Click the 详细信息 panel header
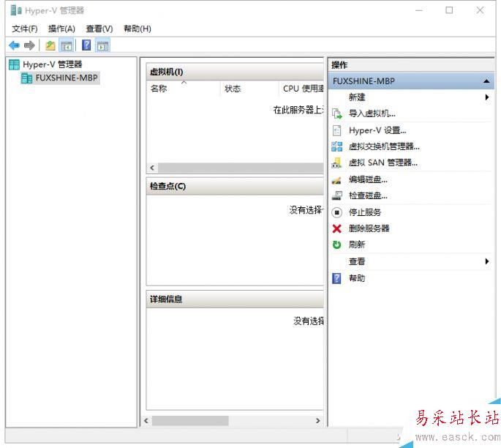Viewport: 501px width, 448px height. coord(236,299)
